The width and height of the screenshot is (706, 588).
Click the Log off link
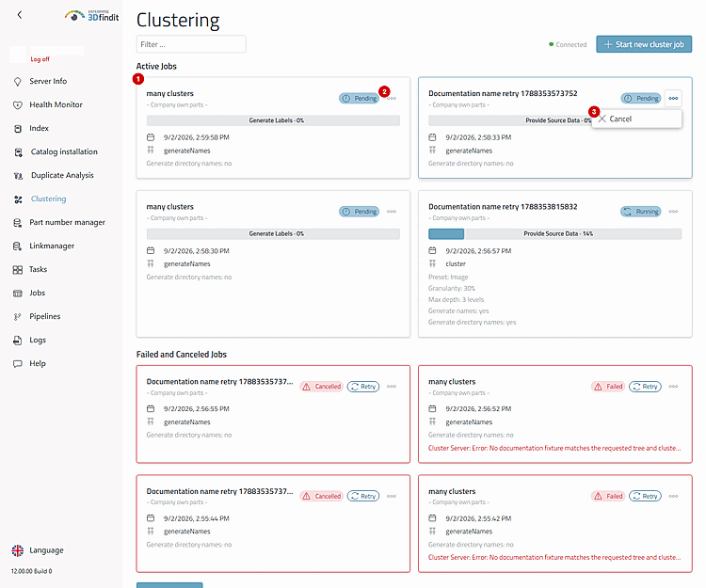click(x=40, y=59)
